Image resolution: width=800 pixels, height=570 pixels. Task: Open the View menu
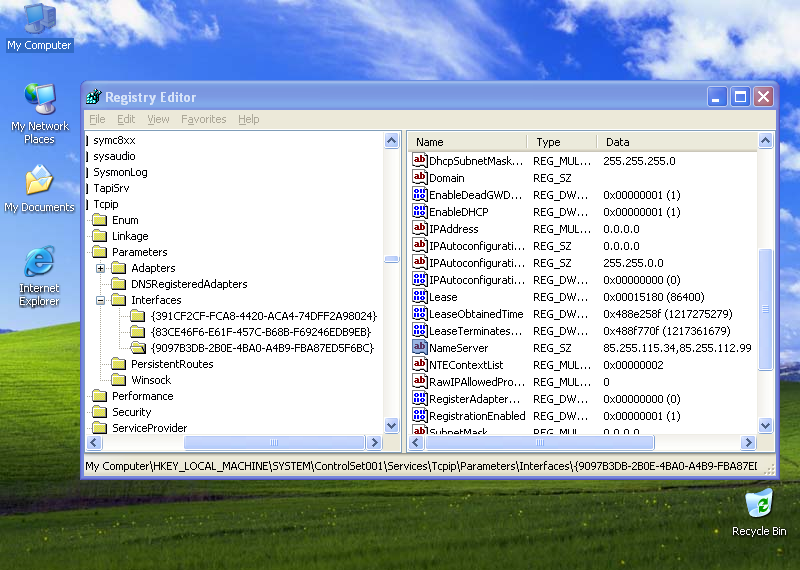[x=158, y=119]
